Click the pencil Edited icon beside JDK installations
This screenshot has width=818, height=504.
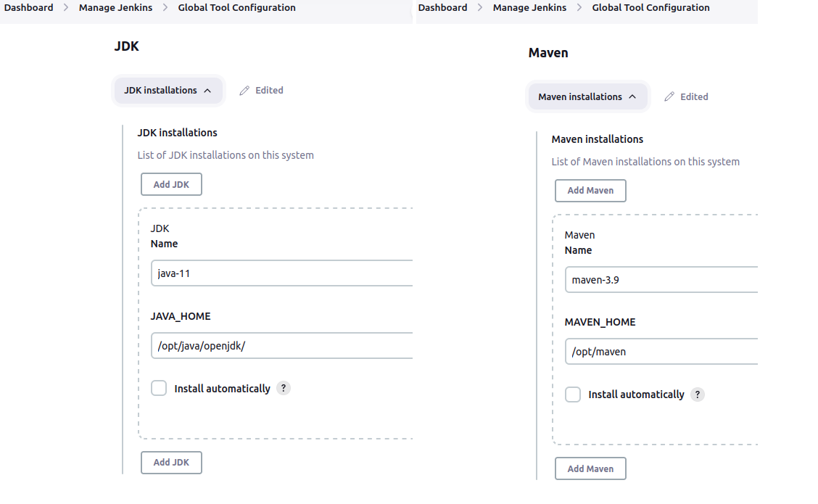click(x=244, y=90)
